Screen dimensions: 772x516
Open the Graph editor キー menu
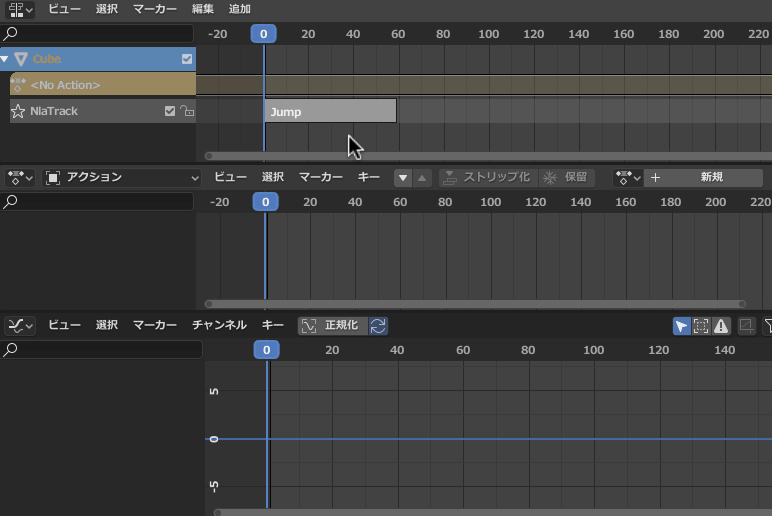point(272,325)
